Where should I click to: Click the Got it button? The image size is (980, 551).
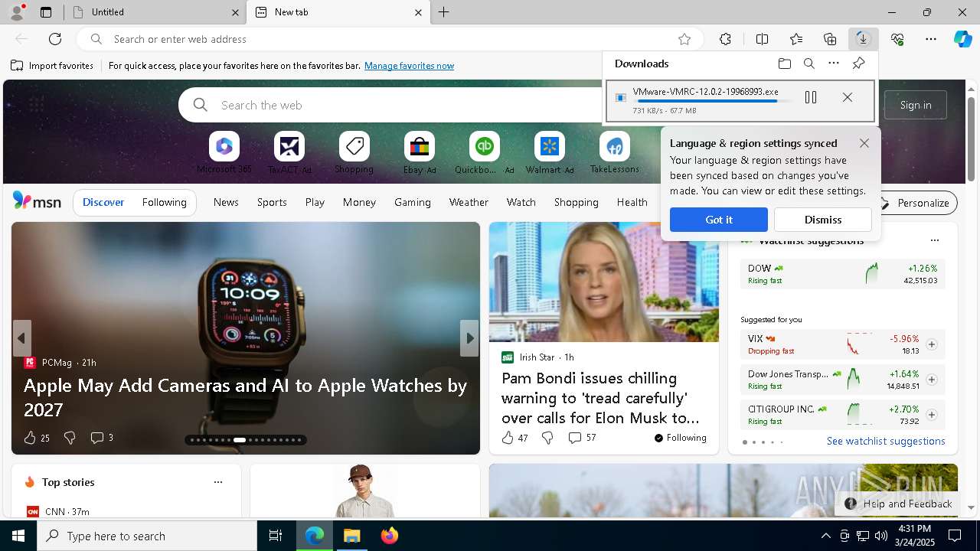point(719,220)
